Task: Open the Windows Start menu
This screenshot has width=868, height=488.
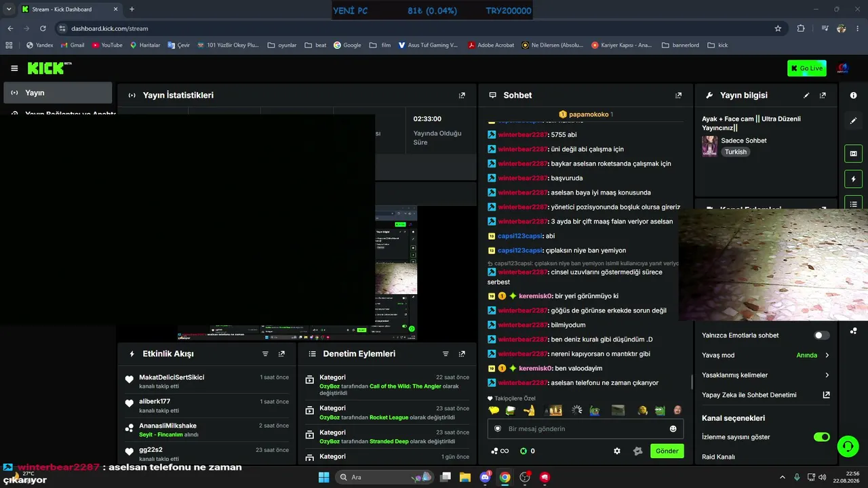Action: [323, 477]
